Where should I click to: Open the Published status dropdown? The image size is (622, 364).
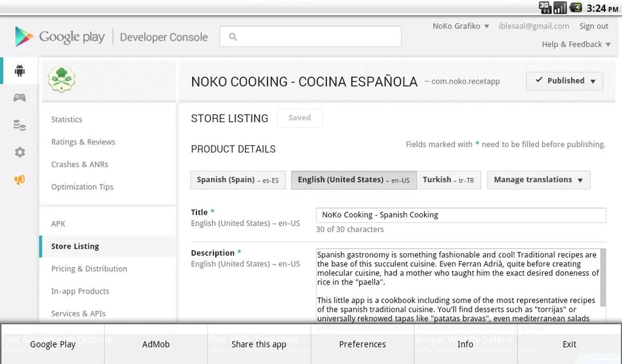point(565,81)
